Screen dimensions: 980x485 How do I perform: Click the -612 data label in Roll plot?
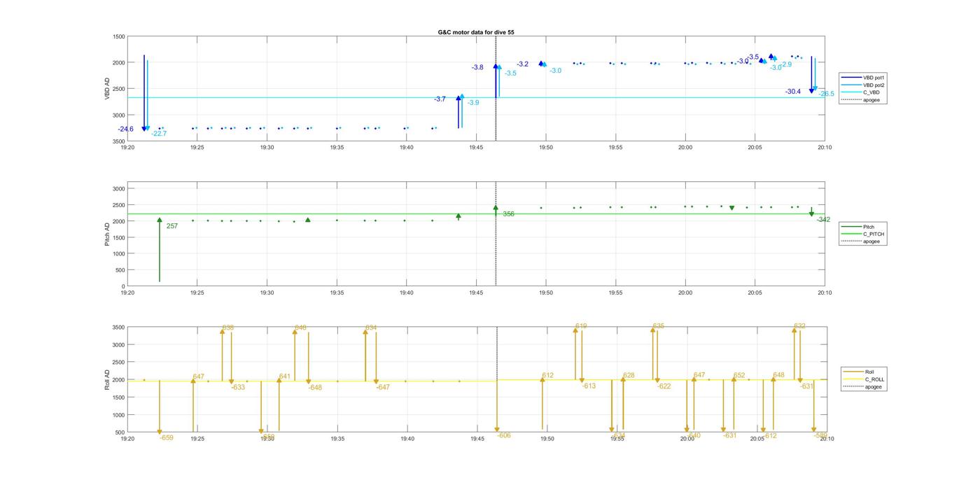point(770,435)
